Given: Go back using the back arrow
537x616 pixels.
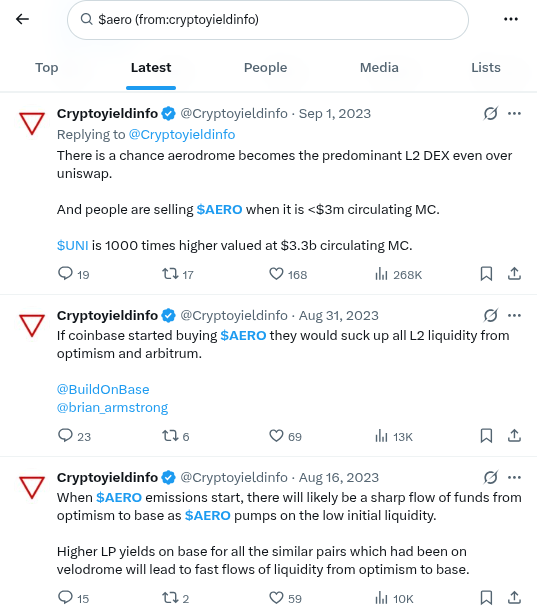Looking at the screenshot, I should tap(22, 19).
